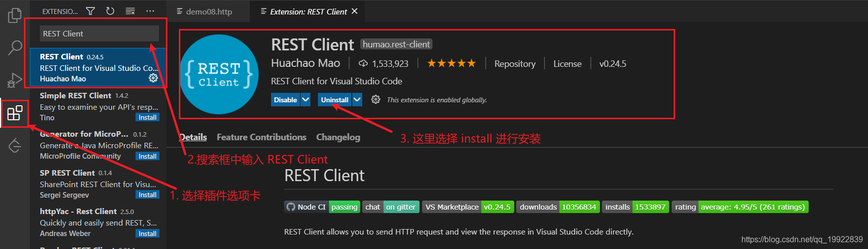Open the Explorer view in activity bar
This screenshot has height=249, width=868.
pyautogui.click(x=15, y=15)
